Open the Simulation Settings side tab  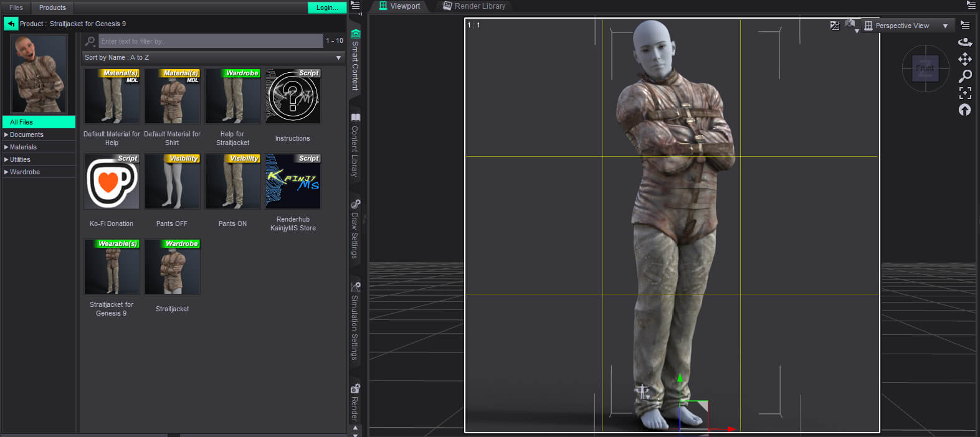click(355, 321)
